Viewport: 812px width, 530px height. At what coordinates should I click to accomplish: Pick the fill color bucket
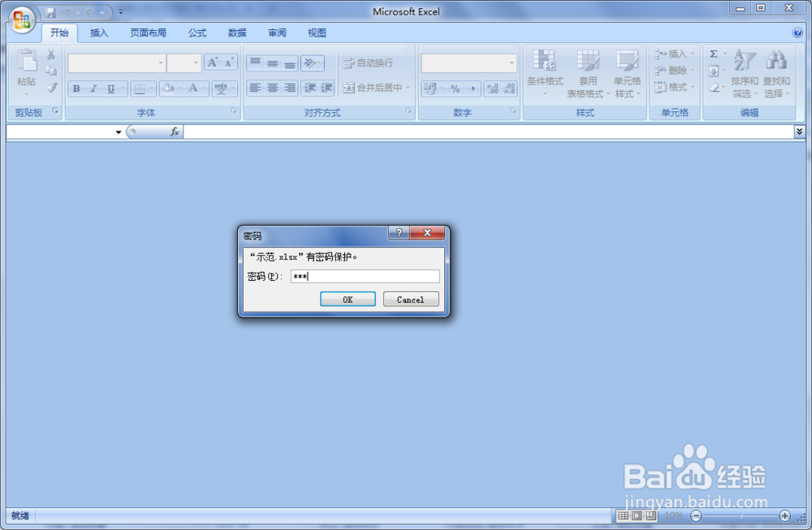(168, 88)
